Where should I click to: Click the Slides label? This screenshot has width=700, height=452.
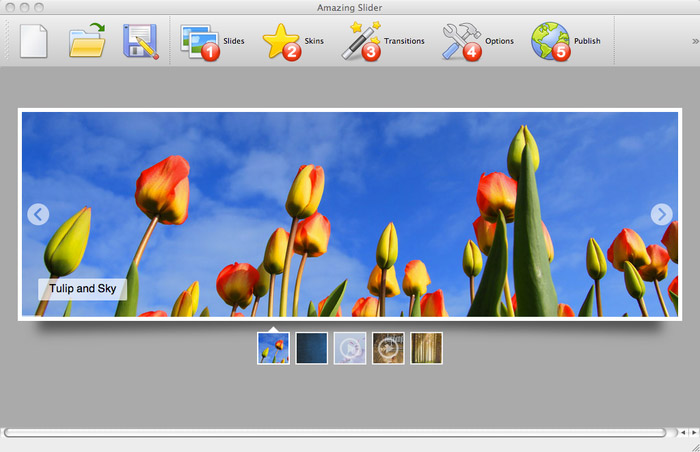click(233, 41)
